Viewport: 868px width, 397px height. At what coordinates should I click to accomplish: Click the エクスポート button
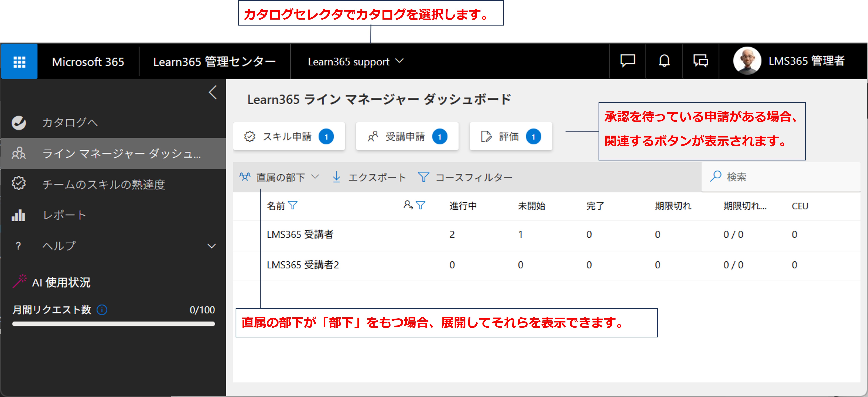369,177
